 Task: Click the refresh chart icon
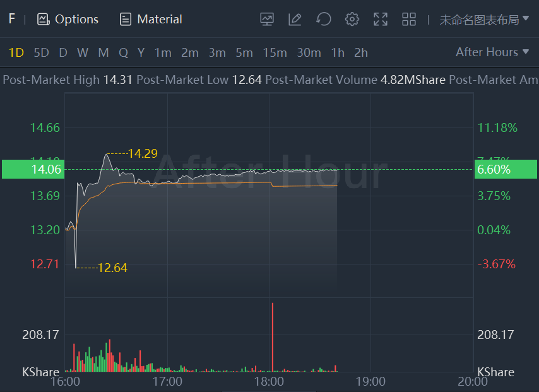(324, 20)
